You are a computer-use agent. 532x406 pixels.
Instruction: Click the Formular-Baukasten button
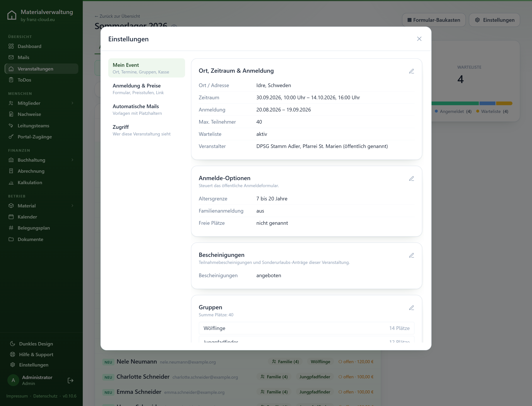pyautogui.click(x=434, y=20)
